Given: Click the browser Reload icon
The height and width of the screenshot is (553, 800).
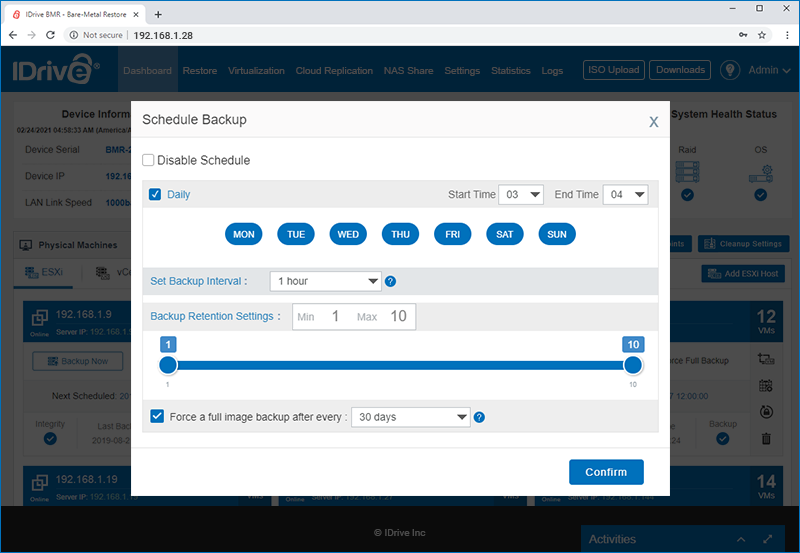Looking at the screenshot, I should pyautogui.click(x=50, y=35).
